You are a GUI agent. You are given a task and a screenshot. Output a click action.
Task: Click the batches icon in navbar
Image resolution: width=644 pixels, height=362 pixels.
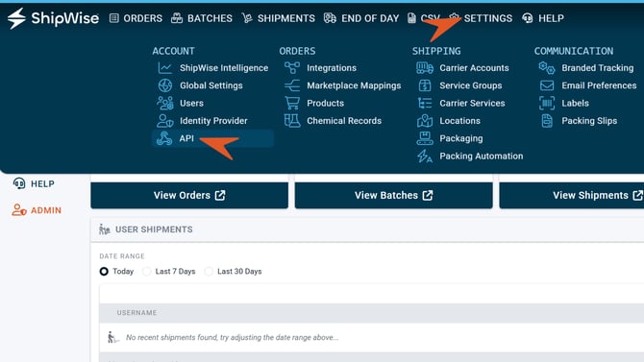(177, 18)
